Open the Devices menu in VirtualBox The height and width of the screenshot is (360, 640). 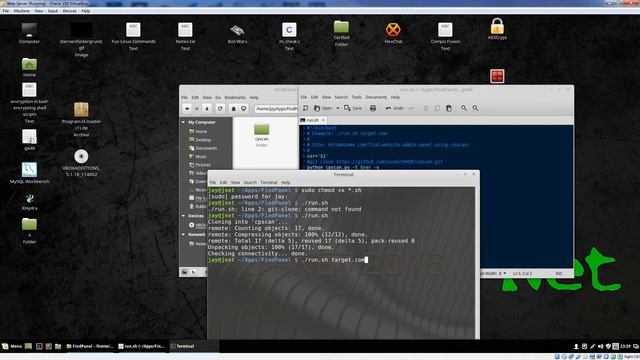click(69, 11)
